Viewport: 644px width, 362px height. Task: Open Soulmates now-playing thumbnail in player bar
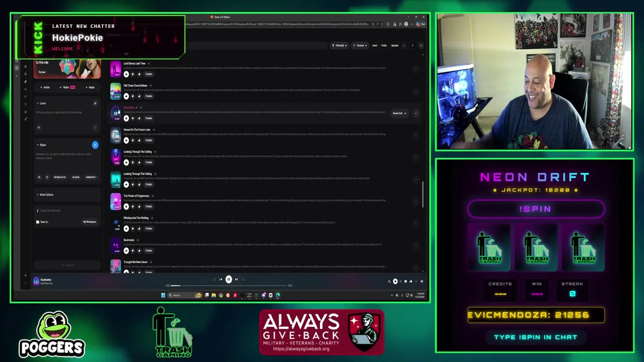(x=36, y=282)
